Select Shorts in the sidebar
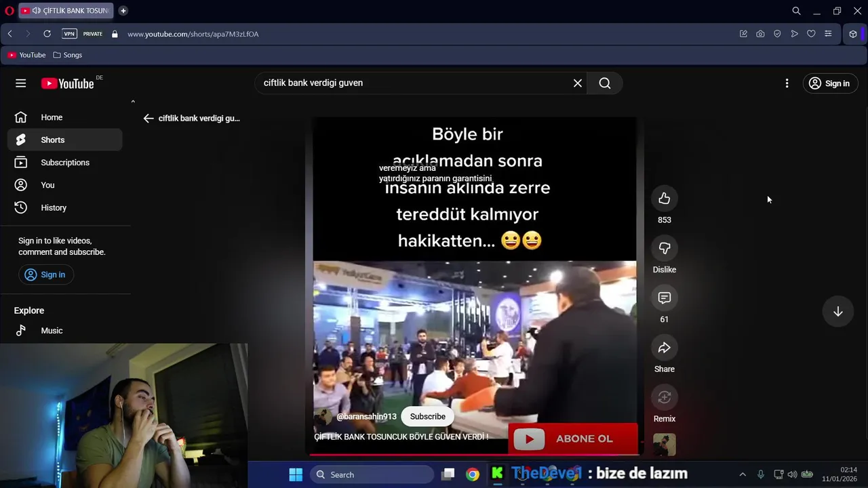This screenshot has width=868, height=488. coord(65,140)
